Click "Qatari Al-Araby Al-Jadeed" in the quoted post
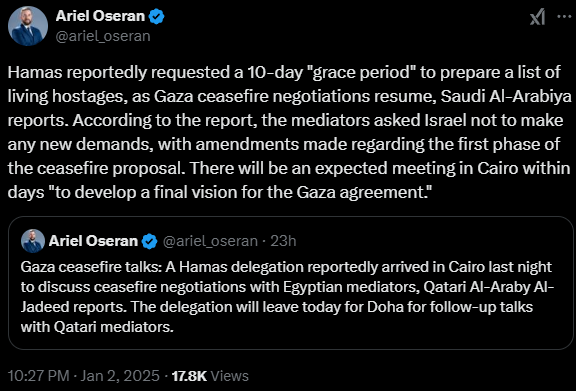Viewport: 576px width, 391px height. tap(489, 287)
